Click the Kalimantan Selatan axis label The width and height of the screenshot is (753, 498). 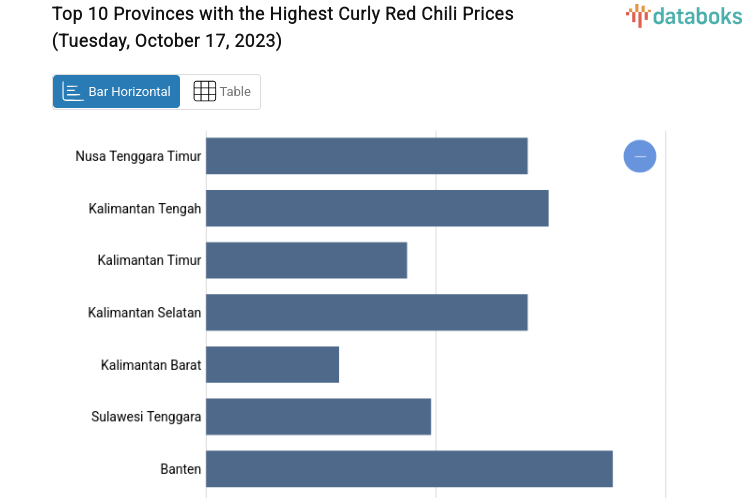click(145, 312)
